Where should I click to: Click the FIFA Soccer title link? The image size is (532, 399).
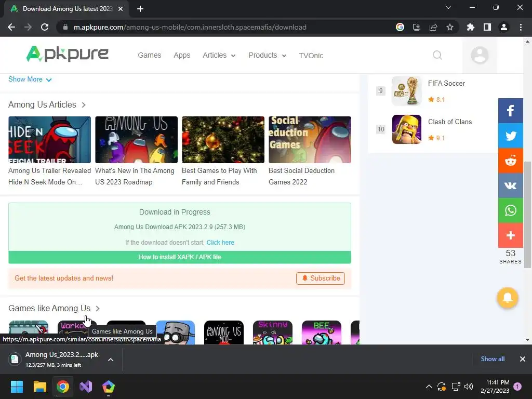446,84
